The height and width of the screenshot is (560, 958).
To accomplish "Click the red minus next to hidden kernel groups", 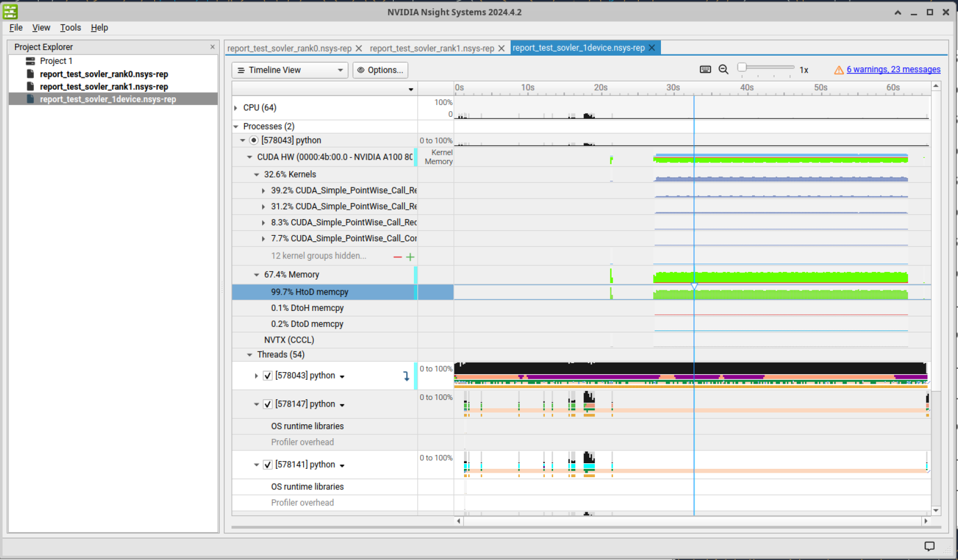I will click(x=397, y=256).
